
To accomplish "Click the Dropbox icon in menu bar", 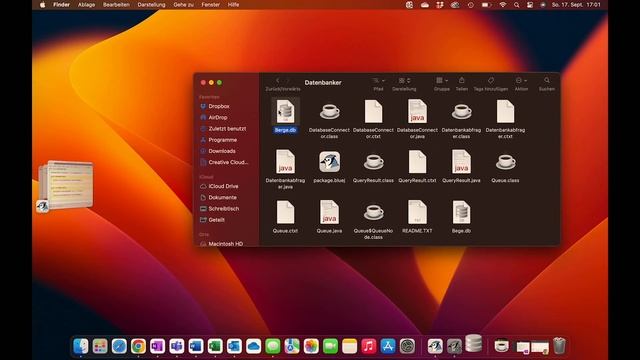I will click(440, 5).
